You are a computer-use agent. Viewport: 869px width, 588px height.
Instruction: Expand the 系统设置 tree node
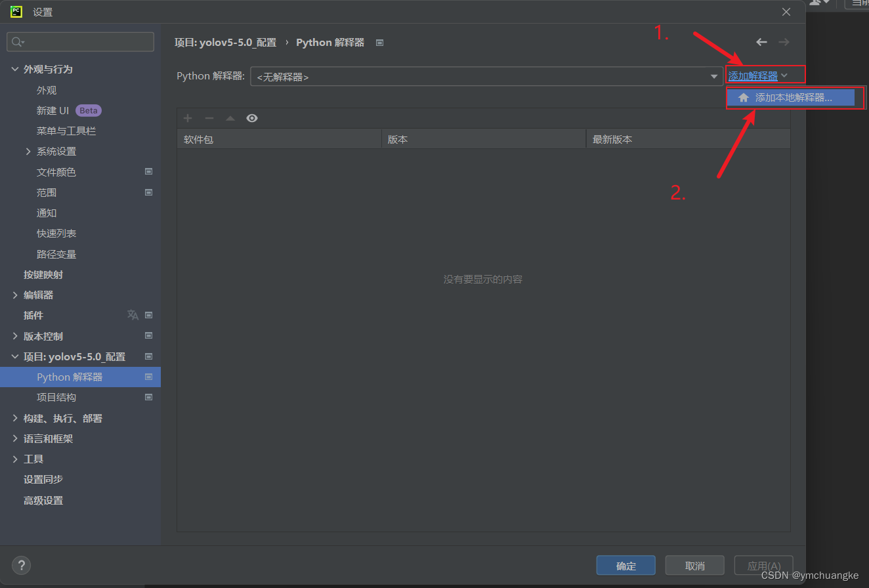point(28,152)
